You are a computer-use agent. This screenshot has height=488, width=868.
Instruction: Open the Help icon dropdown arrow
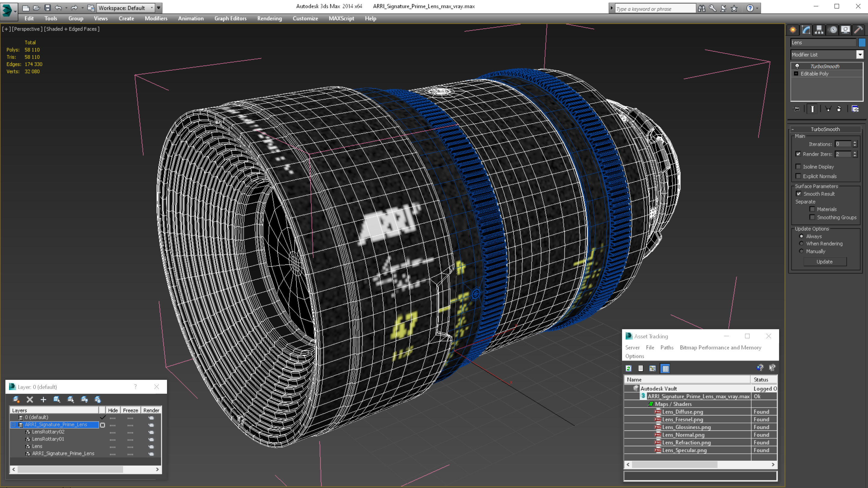(757, 8)
